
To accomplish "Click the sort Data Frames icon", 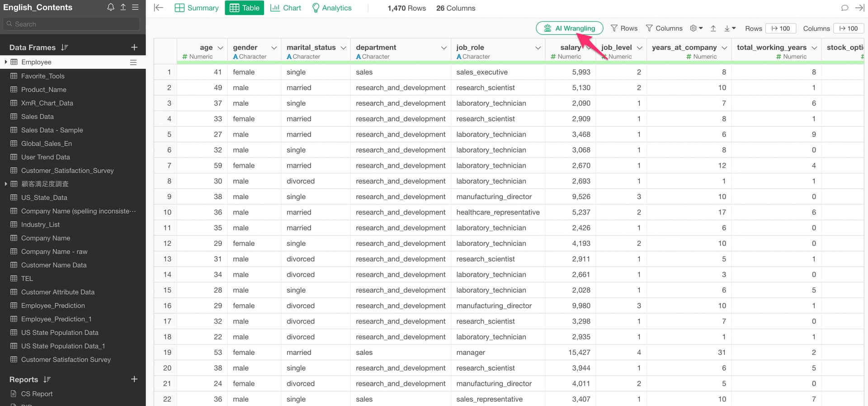I will pyautogui.click(x=65, y=48).
